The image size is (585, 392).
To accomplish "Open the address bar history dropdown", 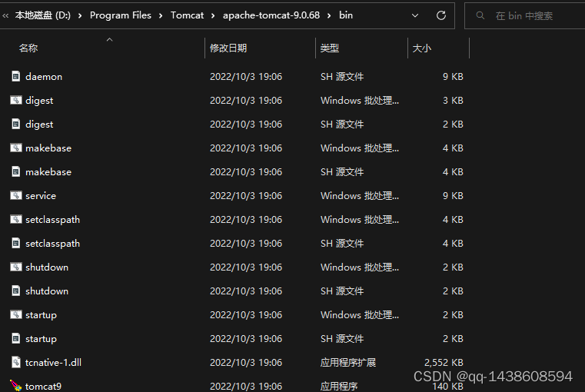I will tap(415, 15).
